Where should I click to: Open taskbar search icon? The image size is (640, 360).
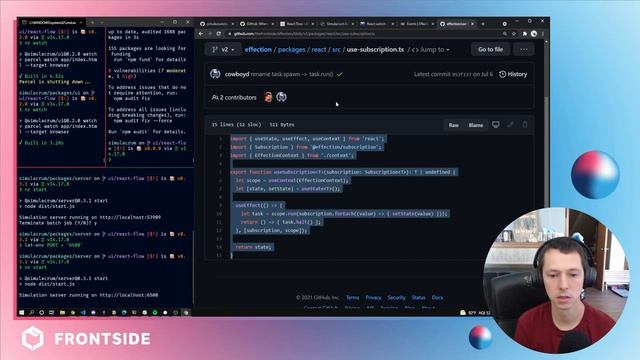32,312
